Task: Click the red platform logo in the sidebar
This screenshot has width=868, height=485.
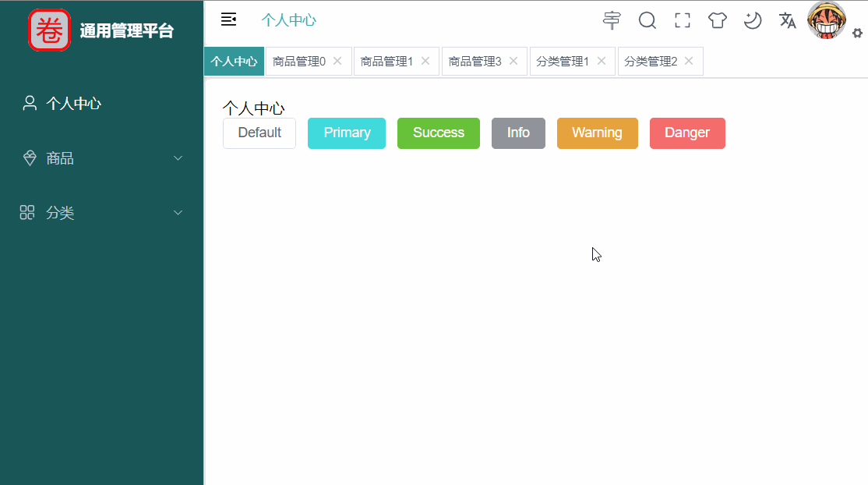Action: point(49,31)
